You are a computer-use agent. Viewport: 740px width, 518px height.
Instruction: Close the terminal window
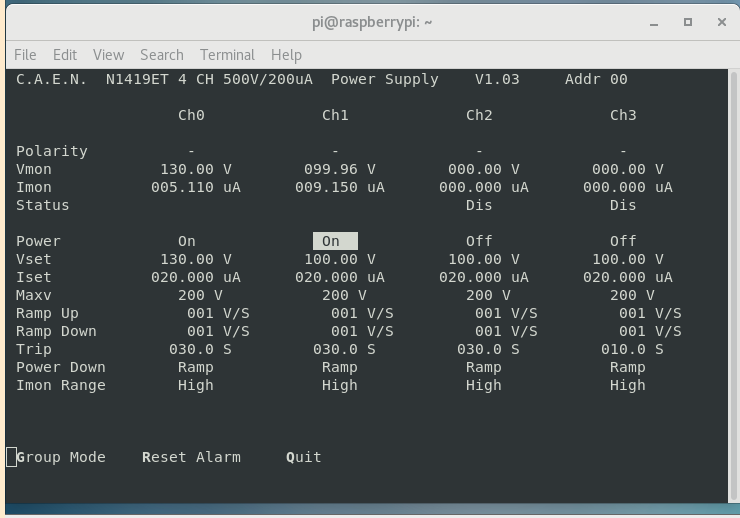[x=722, y=22]
